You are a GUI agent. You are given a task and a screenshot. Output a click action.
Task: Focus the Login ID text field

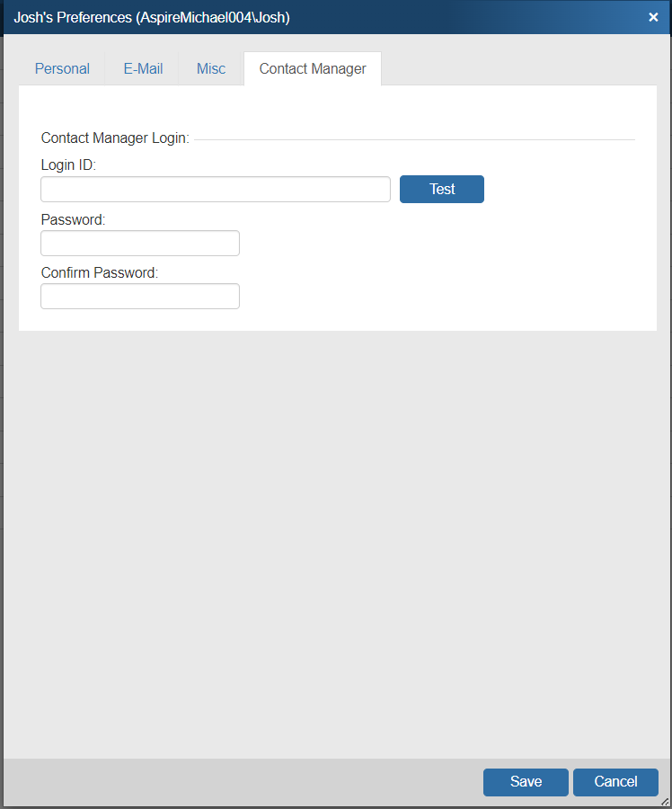pyautogui.click(x=216, y=190)
